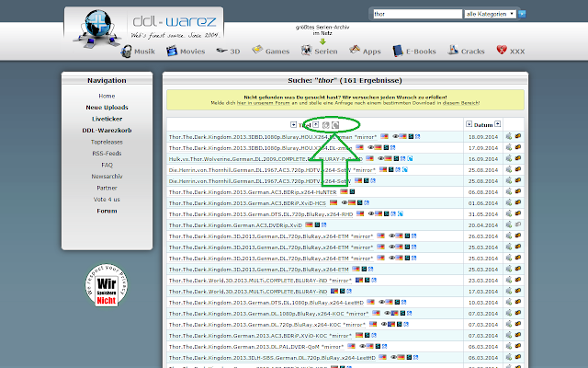Screen dimensions: 588x368
Task: Open the Liveticker page
Action: (107, 119)
